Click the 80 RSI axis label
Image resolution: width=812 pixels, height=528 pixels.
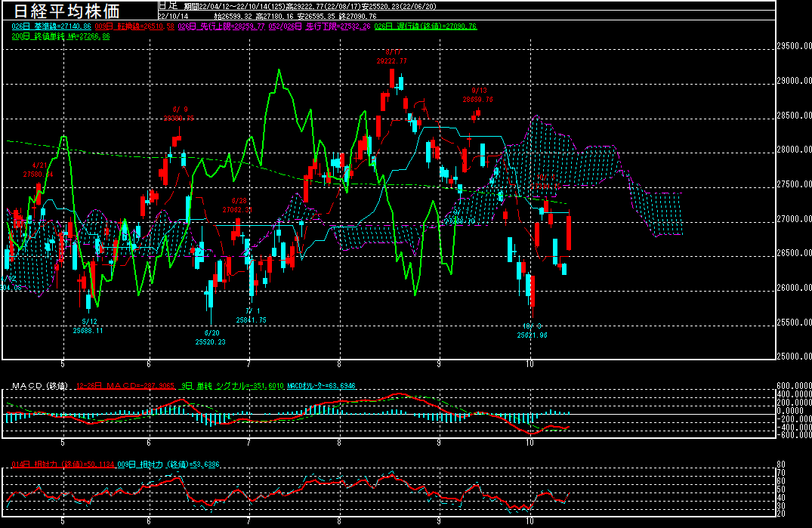point(781,465)
